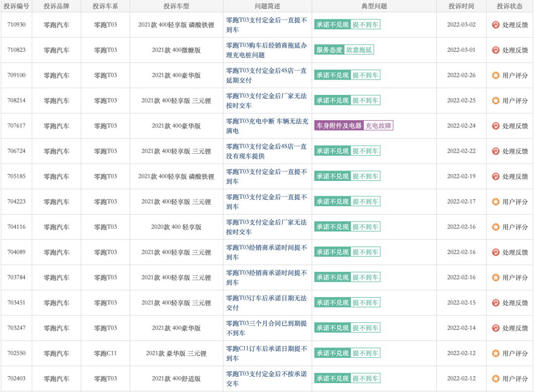This screenshot has width=534, height=392.
Task: Click status icon for complaint 707617
Action: pos(495,126)
